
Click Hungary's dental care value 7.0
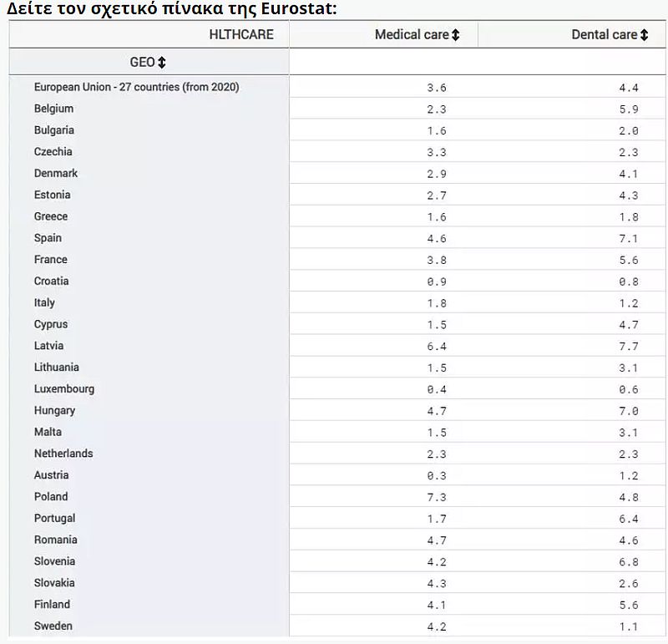coord(629,411)
